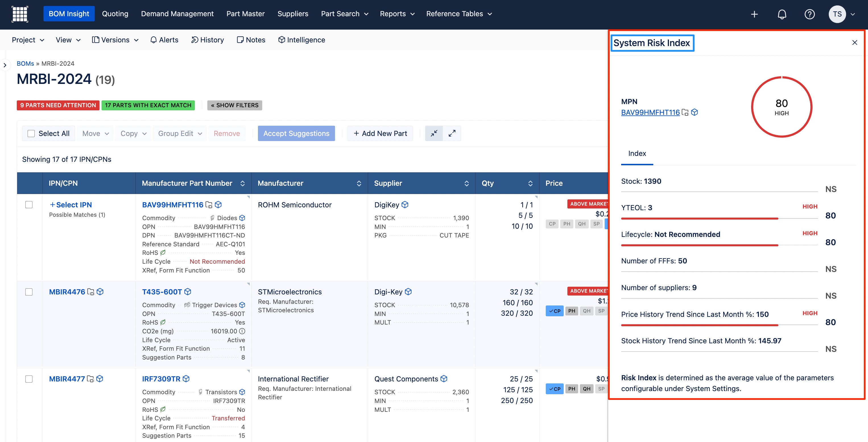The image size is (868, 442).
Task: Open the Group Edit dropdown
Action: (179, 133)
